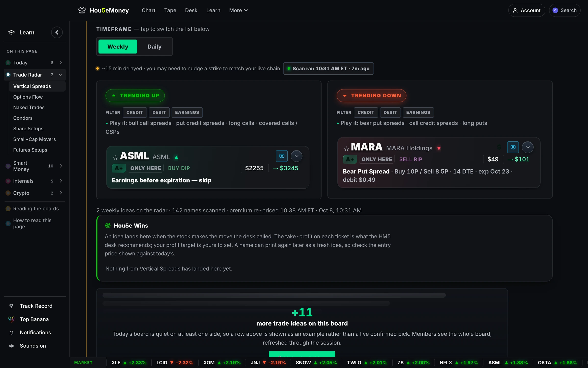Viewport: 588px width, 368px height.
Task: Click the LCID ticker in market bar
Action: (x=175, y=363)
